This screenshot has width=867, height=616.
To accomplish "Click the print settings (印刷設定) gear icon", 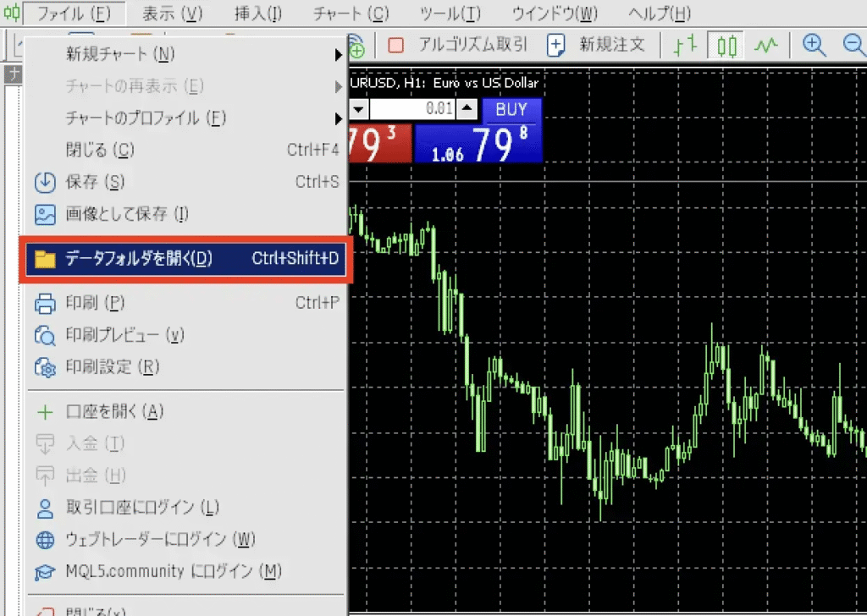I will click(43, 367).
